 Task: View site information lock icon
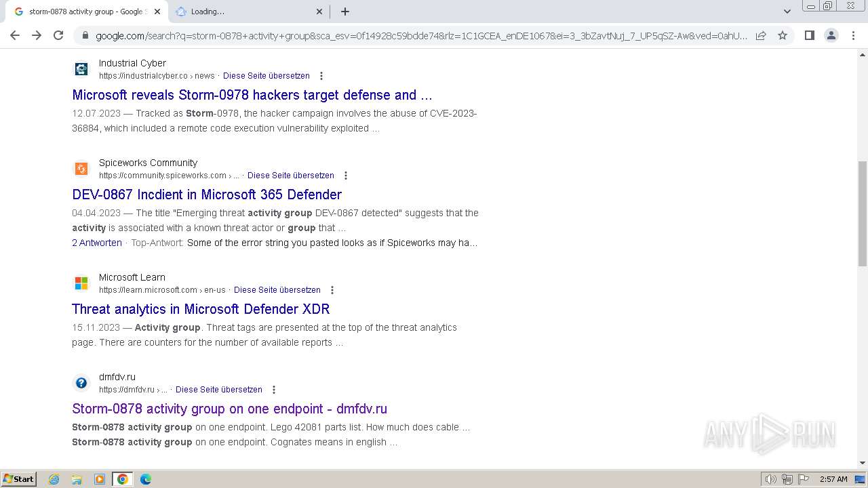click(x=85, y=35)
